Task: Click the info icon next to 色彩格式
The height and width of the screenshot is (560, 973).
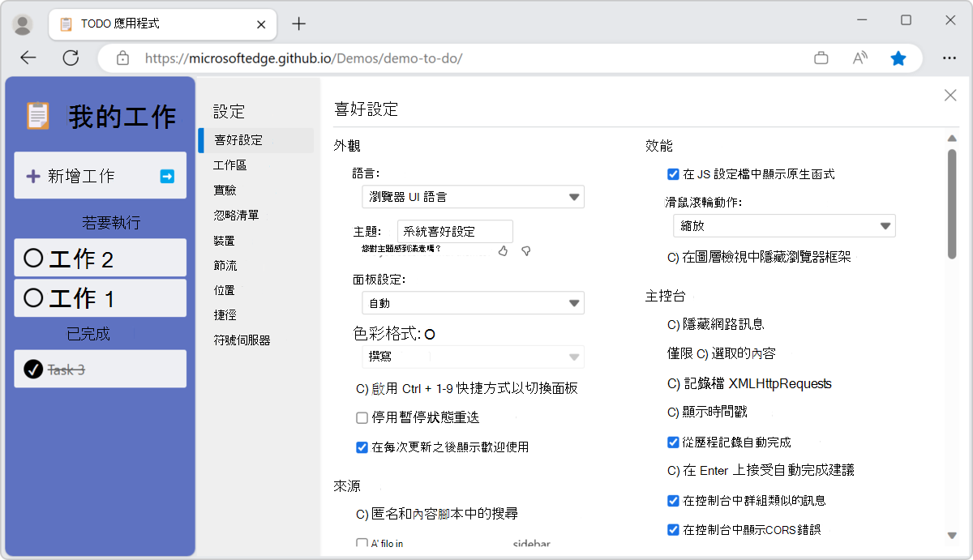Action: 430,334
